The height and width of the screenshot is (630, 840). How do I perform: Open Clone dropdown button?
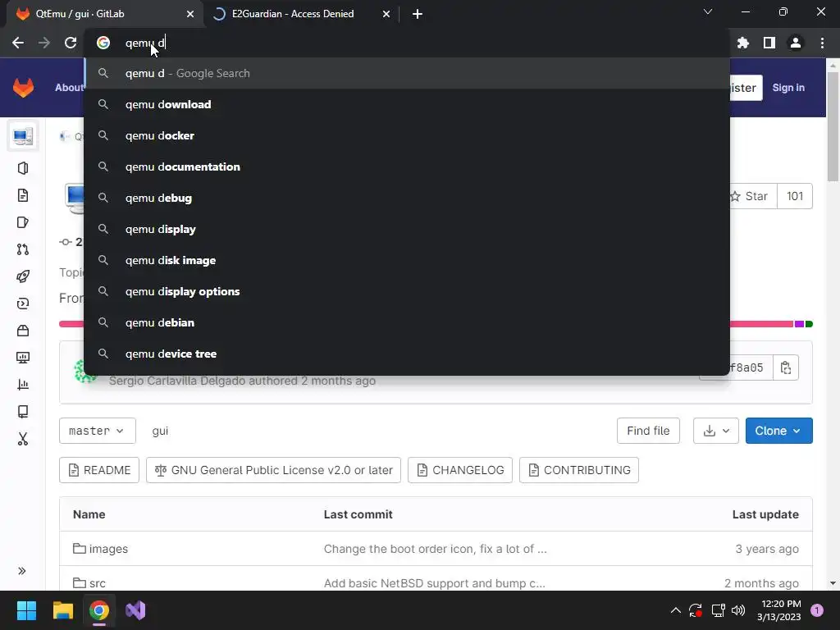tap(779, 431)
